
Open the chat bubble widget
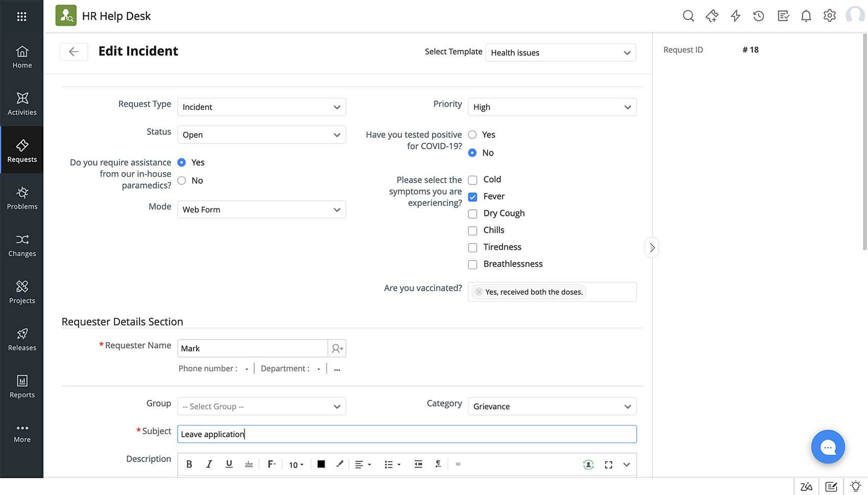pos(828,447)
